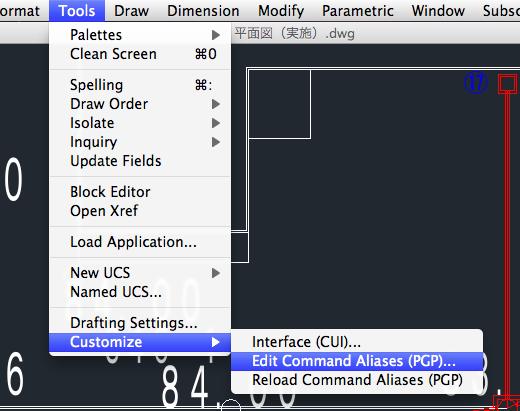The height and width of the screenshot is (411, 520).
Task: Choose Update Fields
Action: click(140, 161)
